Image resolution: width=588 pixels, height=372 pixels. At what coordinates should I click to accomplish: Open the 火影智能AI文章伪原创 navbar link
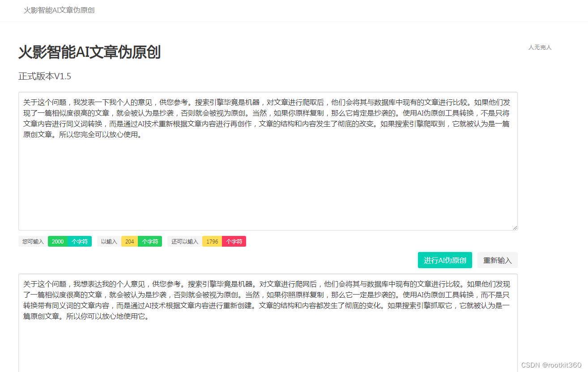click(x=59, y=10)
